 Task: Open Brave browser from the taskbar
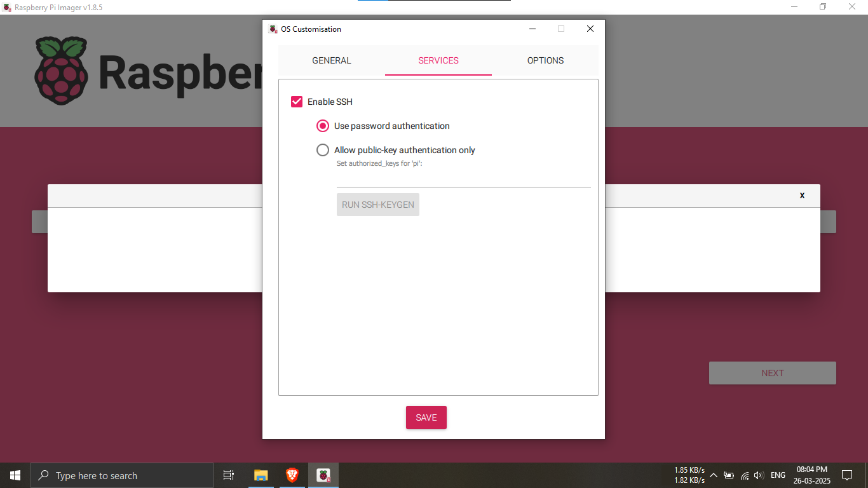point(292,475)
